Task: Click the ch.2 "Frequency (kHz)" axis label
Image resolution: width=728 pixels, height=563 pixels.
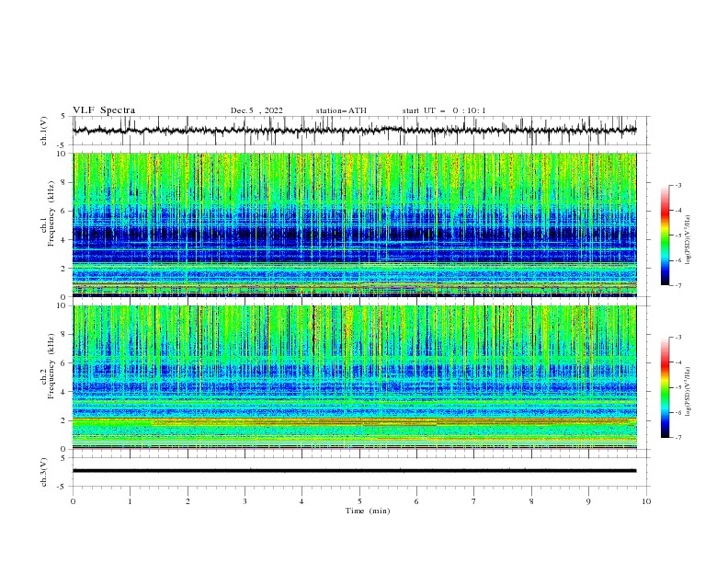Action: tap(51, 366)
